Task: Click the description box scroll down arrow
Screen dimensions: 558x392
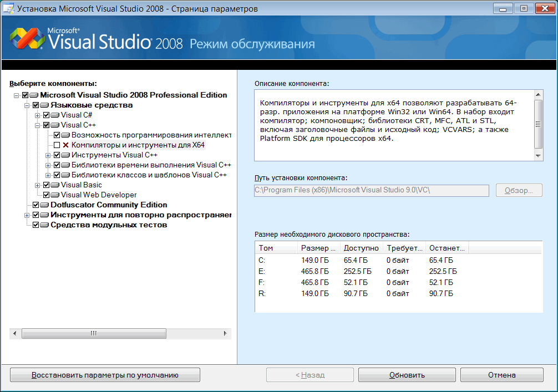Action: [538, 156]
